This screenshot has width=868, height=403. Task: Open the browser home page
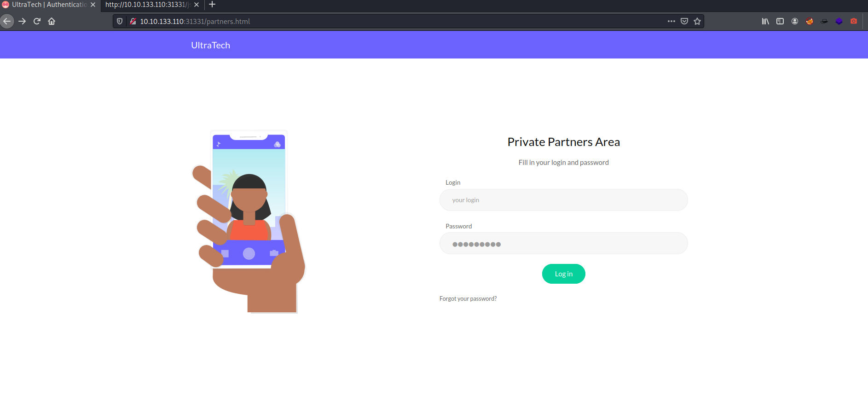52,21
